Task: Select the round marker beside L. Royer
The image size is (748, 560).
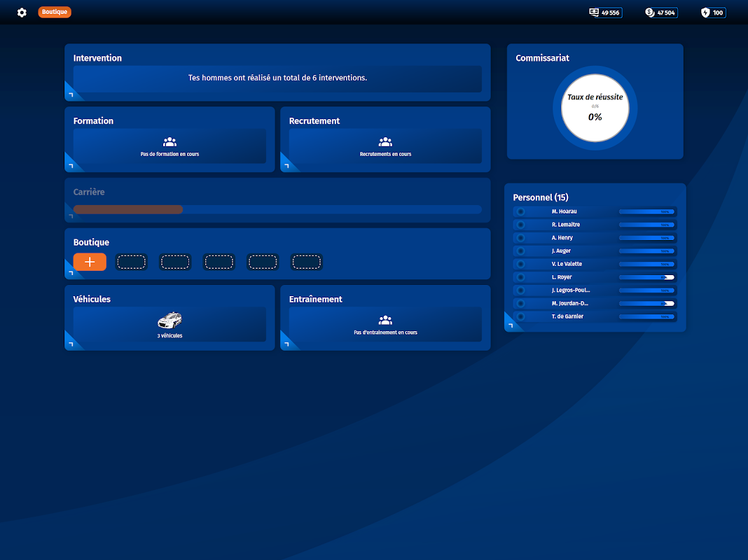Action: pyautogui.click(x=520, y=277)
